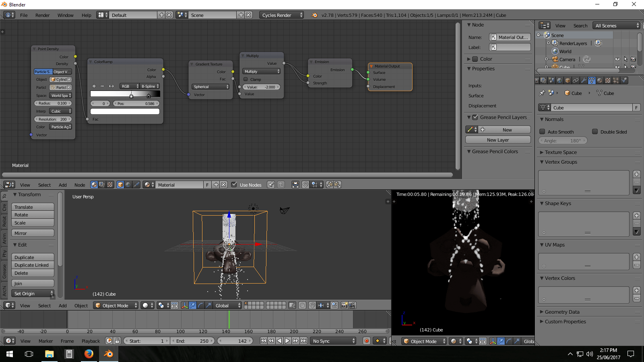Open Firefox from the Windows taskbar
644x362 pixels.
pyautogui.click(x=89, y=354)
